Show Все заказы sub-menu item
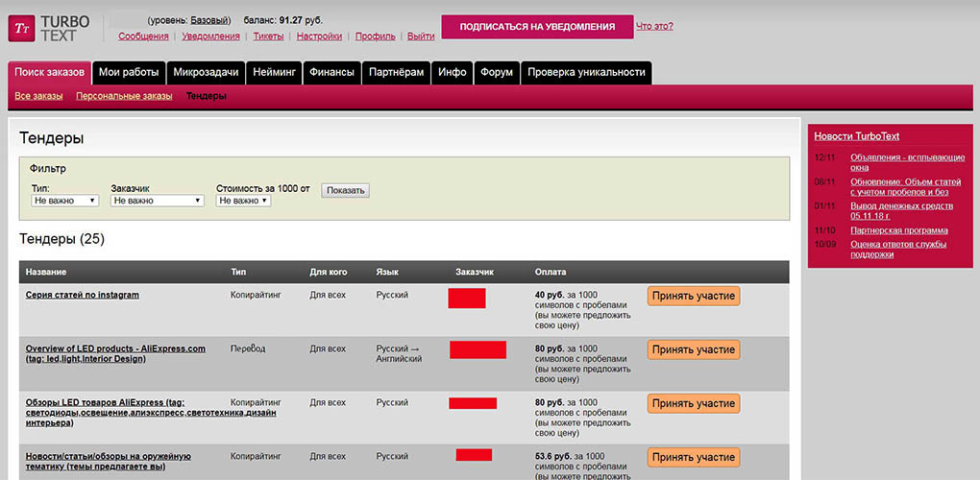Image resolution: width=980 pixels, height=480 pixels. [x=38, y=96]
